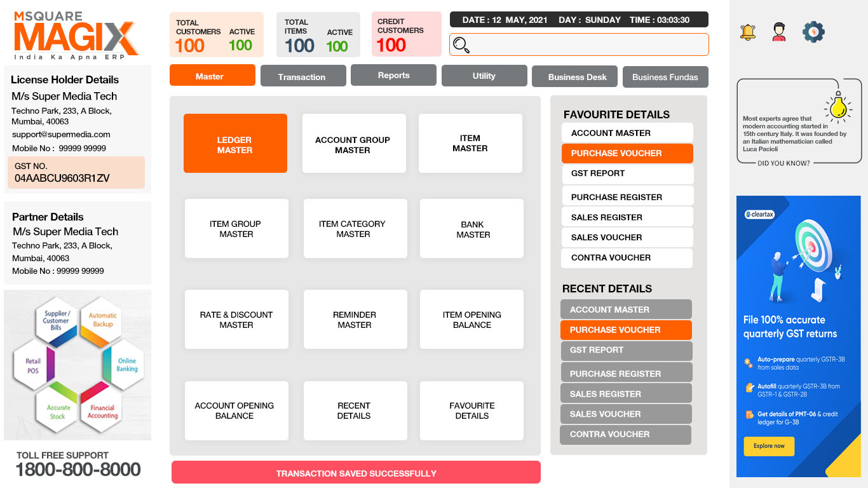Click the Total Customers stats card
The image size is (868, 488).
(217, 34)
